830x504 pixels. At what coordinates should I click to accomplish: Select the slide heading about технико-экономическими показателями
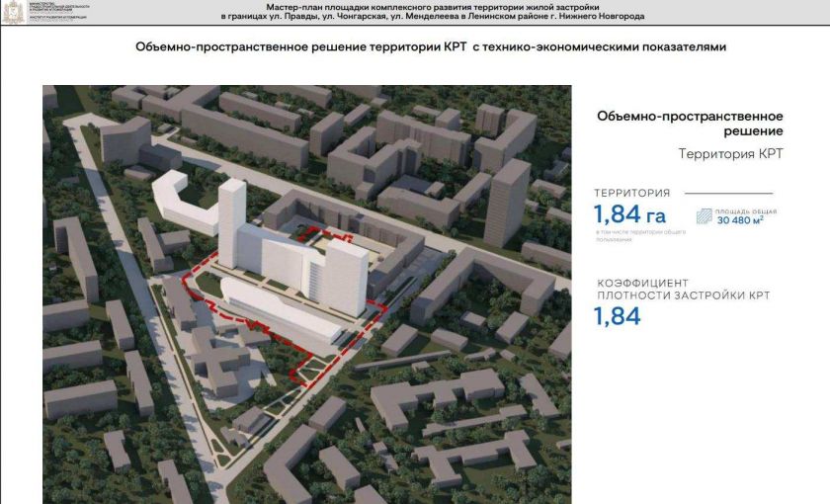point(436,46)
